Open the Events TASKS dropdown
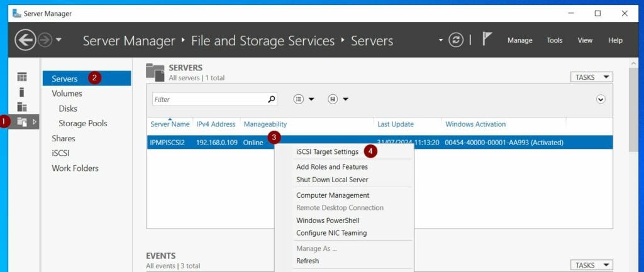The width and height of the screenshot is (644, 272). coord(591,265)
